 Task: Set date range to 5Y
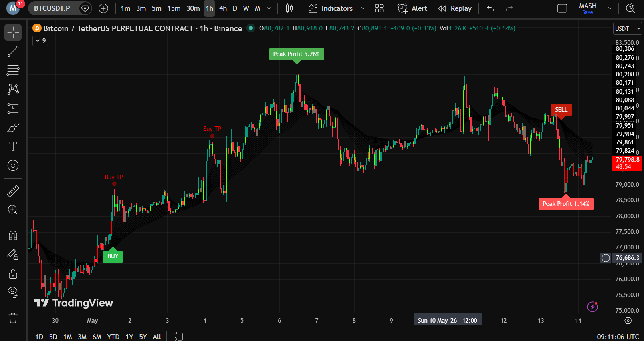click(143, 337)
